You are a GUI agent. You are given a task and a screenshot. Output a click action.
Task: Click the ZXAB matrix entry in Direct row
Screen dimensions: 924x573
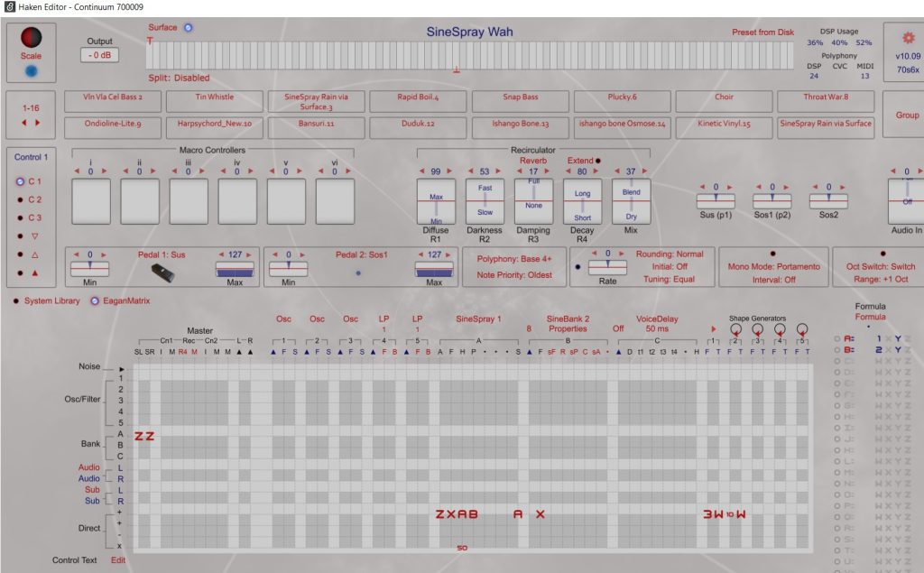(x=457, y=514)
